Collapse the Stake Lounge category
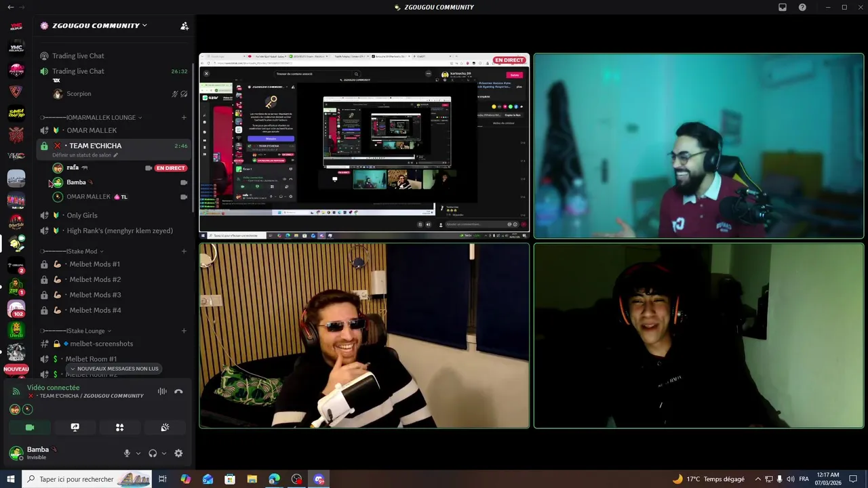The width and height of the screenshot is (868, 488). pos(76,331)
